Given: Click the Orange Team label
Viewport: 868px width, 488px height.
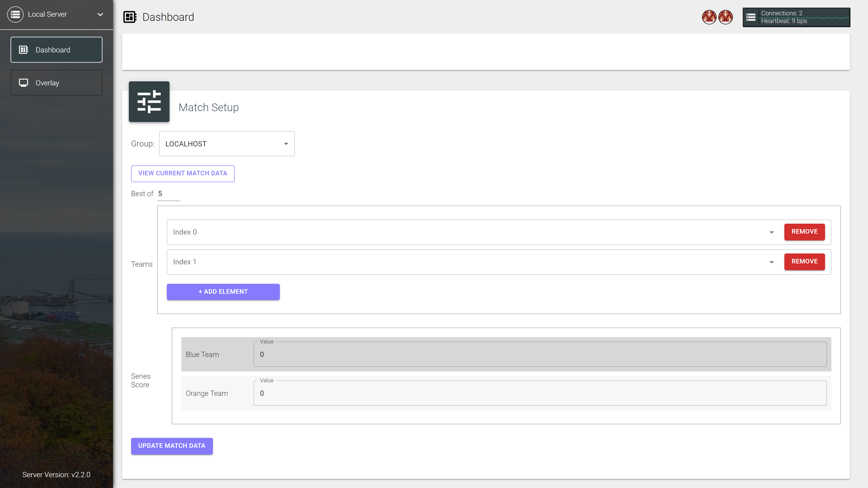Looking at the screenshot, I should 207,393.
